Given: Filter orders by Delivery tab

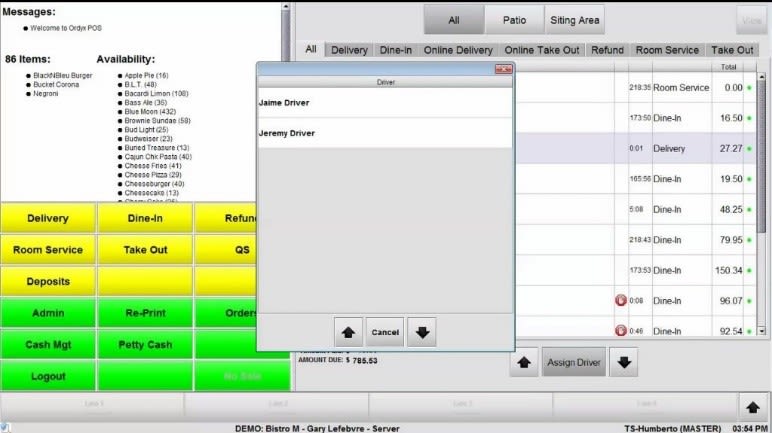Looking at the screenshot, I should pos(349,50).
